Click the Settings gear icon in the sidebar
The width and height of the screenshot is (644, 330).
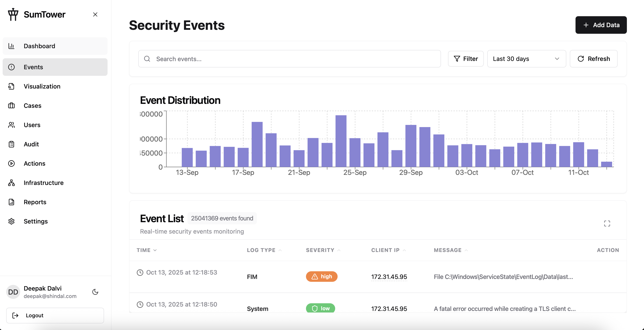pos(11,221)
